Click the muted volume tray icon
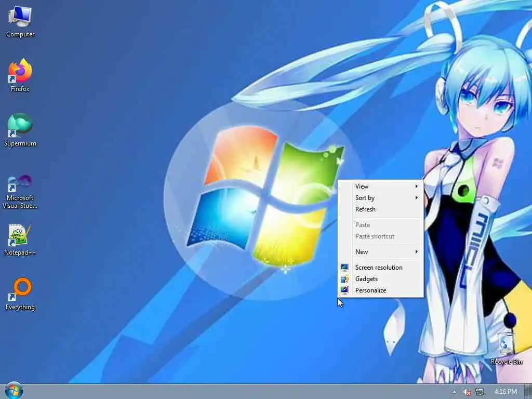Viewport: 532px width, 399px height. 467,392
